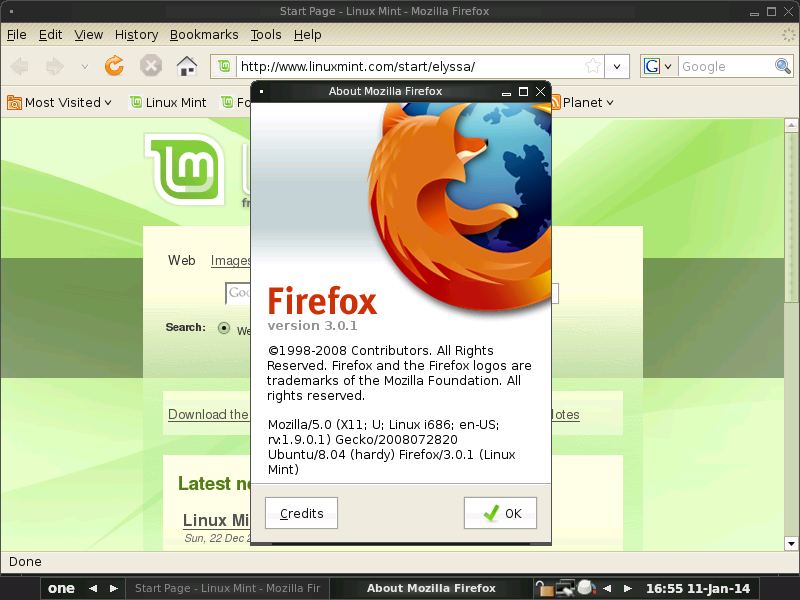The width and height of the screenshot is (800, 600).
Task: Reload the current page
Action: click(x=114, y=66)
